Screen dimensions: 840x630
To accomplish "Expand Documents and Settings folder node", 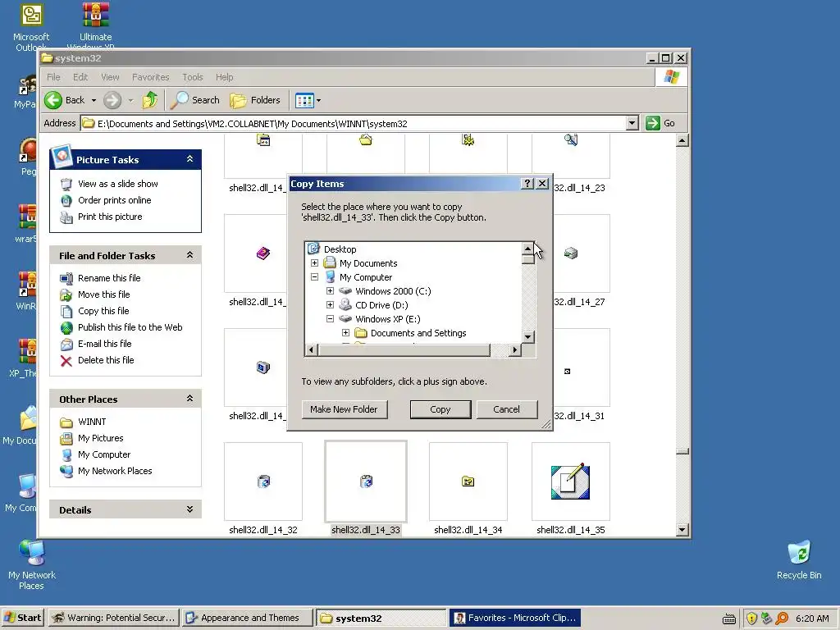I will [345, 333].
